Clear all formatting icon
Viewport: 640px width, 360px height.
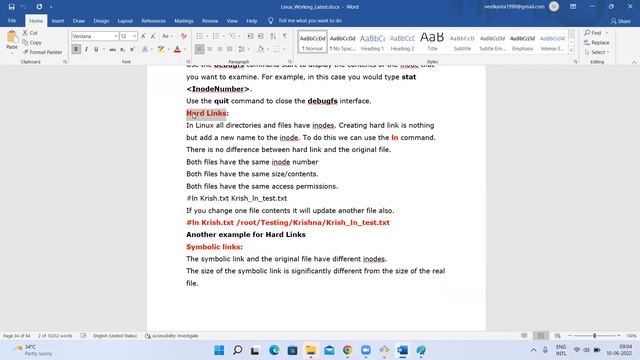tap(184, 36)
